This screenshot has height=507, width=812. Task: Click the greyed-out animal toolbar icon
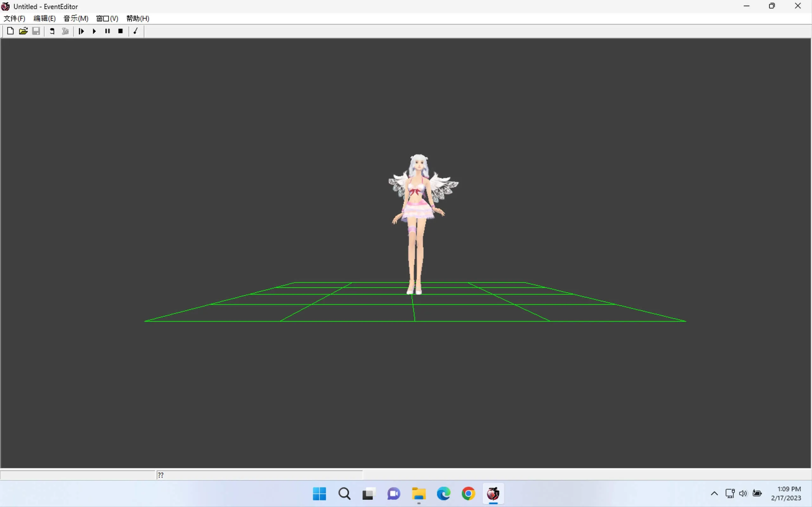[x=65, y=31]
